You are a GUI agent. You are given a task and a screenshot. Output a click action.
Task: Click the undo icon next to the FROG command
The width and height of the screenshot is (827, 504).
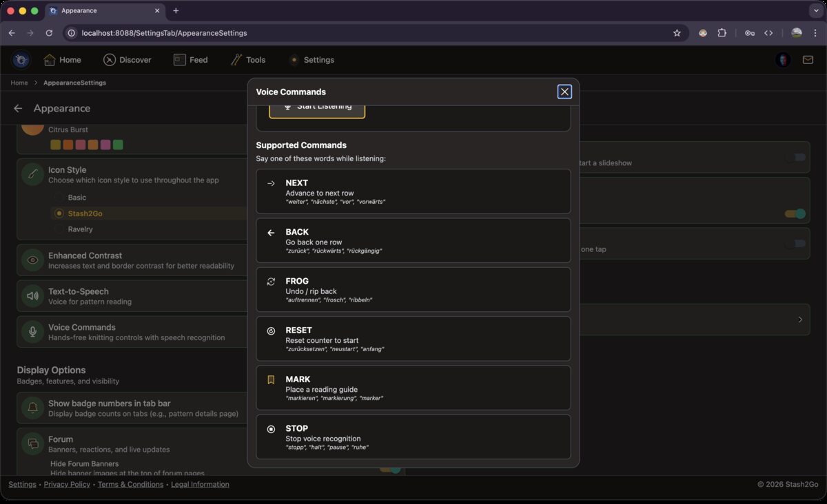[270, 281]
